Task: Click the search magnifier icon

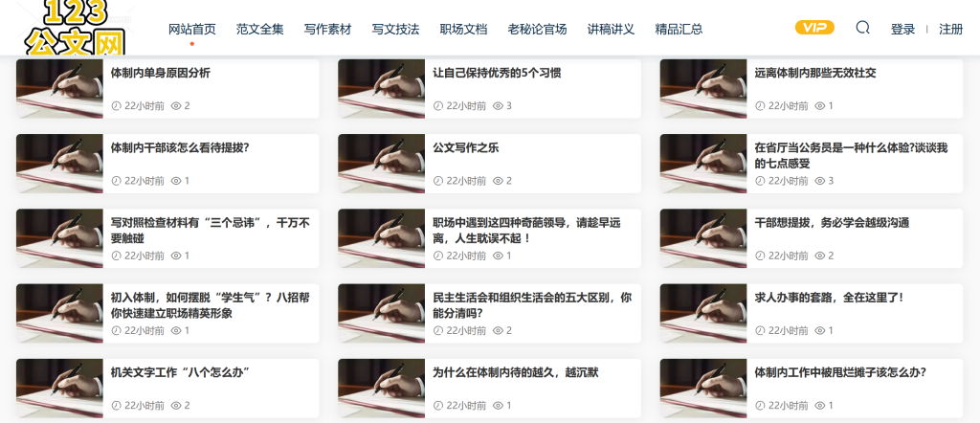Action: [862, 28]
